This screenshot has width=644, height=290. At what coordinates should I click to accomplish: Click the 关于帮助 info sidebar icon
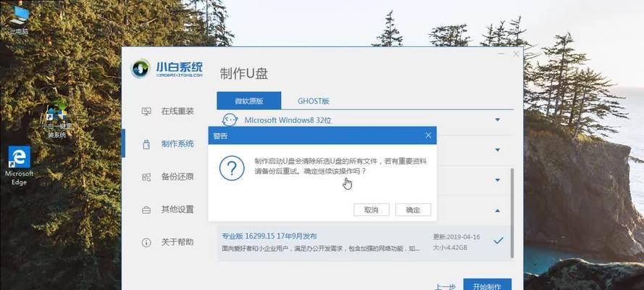coord(146,242)
